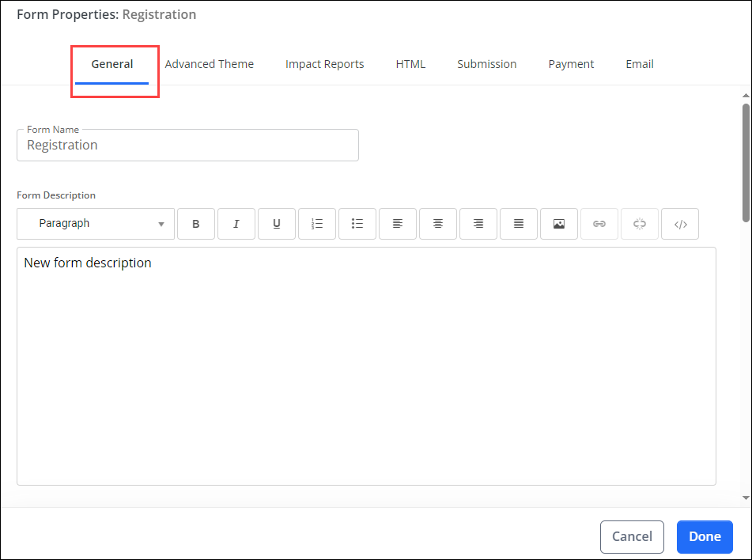Image resolution: width=752 pixels, height=560 pixels.
Task: Open the source code view
Action: click(680, 224)
